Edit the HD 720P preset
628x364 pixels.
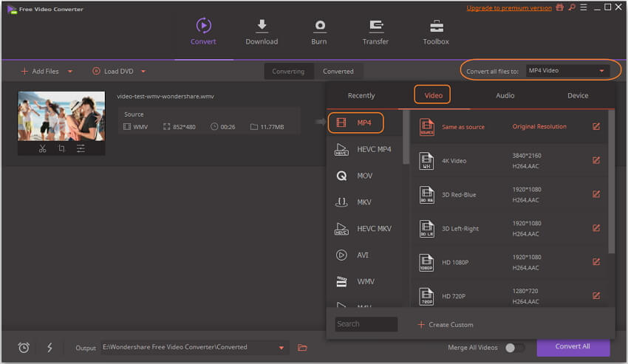click(596, 296)
